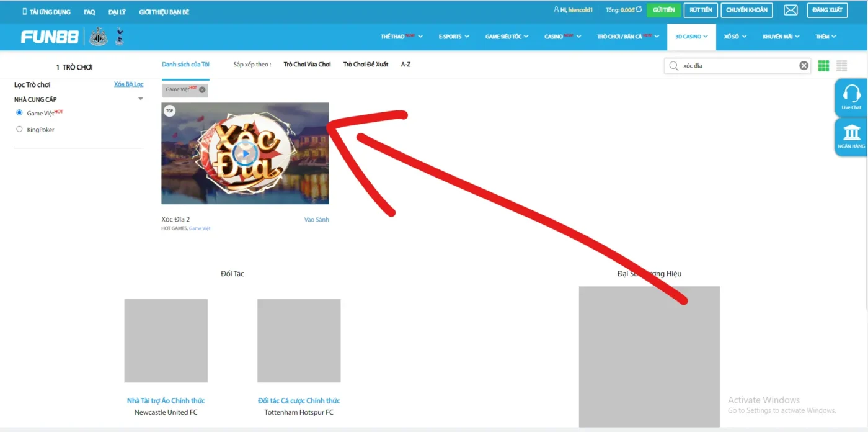The image size is (868, 432).
Task: Open Thể Thao dropdown menu
Action: (x=402, y=37)
